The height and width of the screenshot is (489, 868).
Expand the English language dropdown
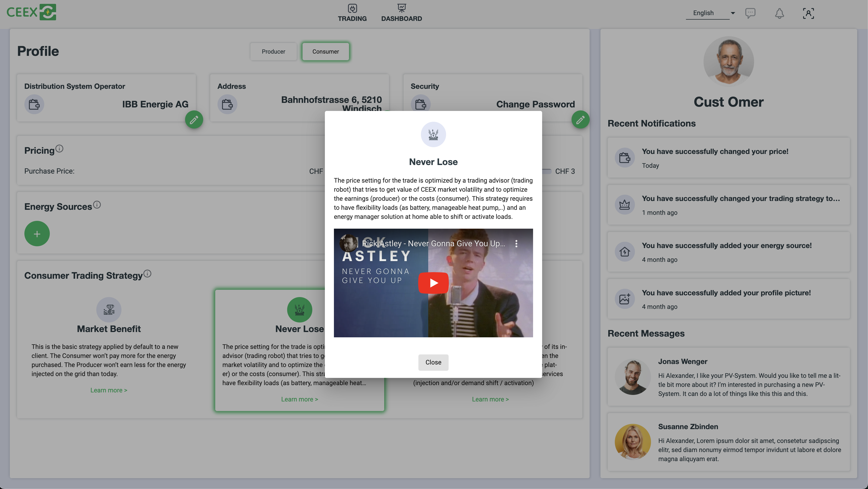coord(710,13)
